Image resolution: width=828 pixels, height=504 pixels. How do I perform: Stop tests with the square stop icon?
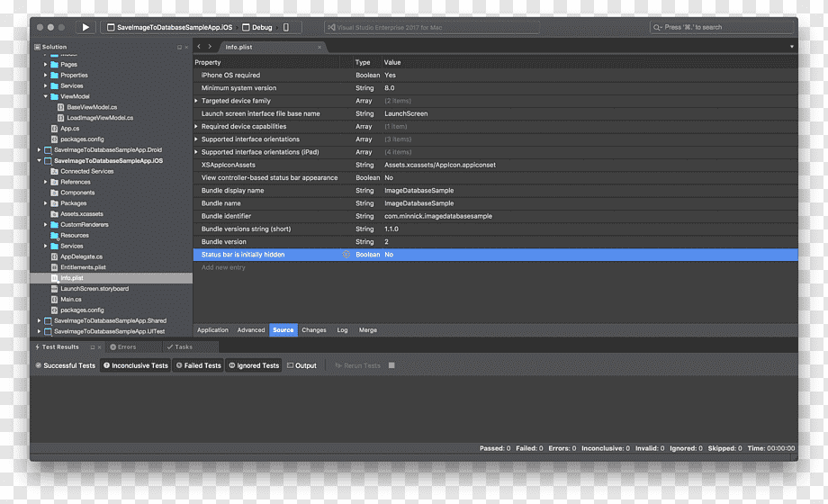point(391,365)
